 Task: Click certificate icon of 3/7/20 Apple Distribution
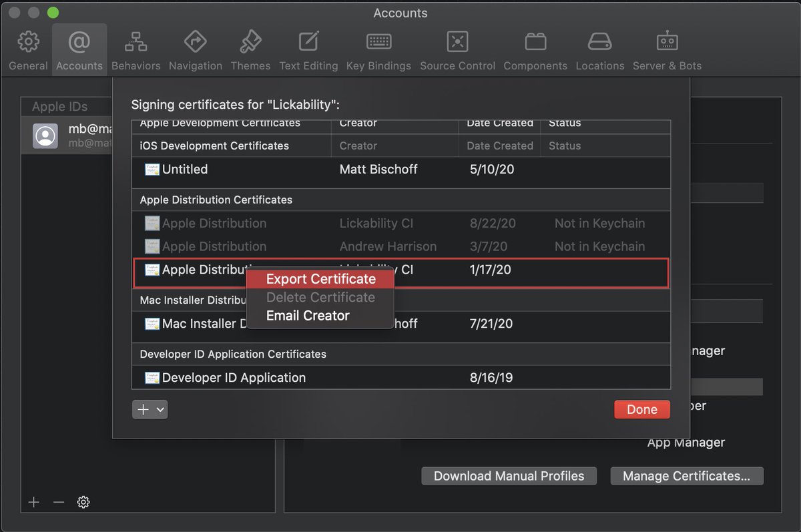click(x=152, y=246)
